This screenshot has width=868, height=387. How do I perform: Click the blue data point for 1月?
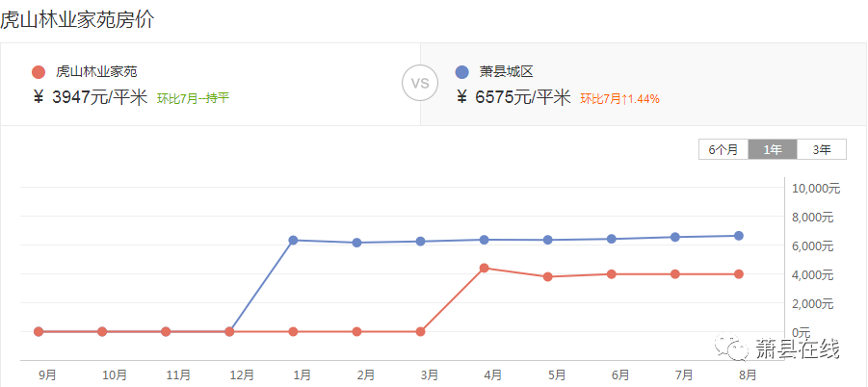coord(294,240)
